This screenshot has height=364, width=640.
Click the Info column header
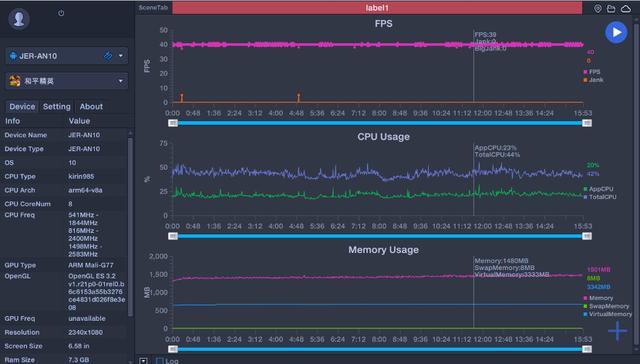click(x=12, y=121)
